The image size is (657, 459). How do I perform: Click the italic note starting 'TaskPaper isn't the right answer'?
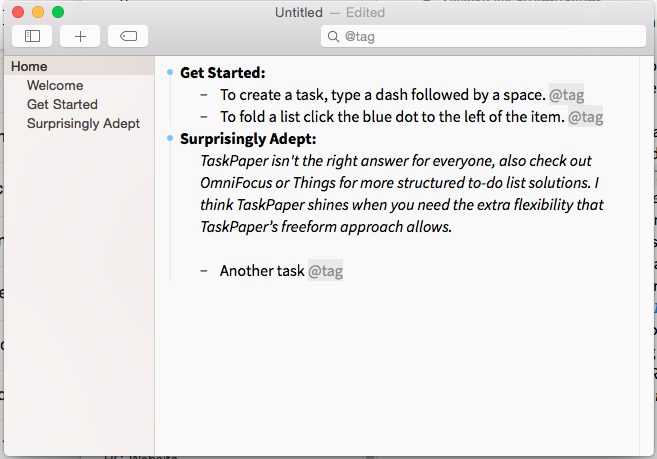tap(402, 194)
